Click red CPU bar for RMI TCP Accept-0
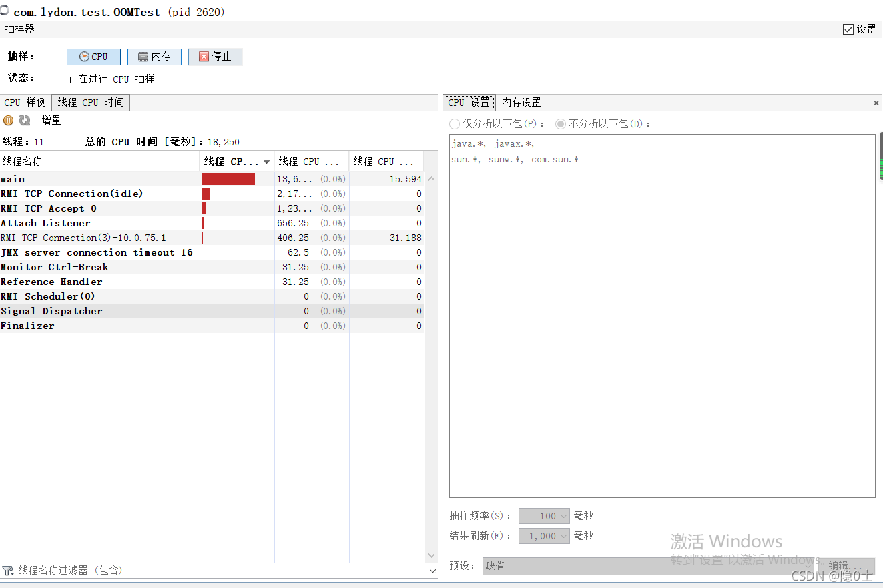The width and height of the screenshot is (883, 588). (x=204, y=208)
